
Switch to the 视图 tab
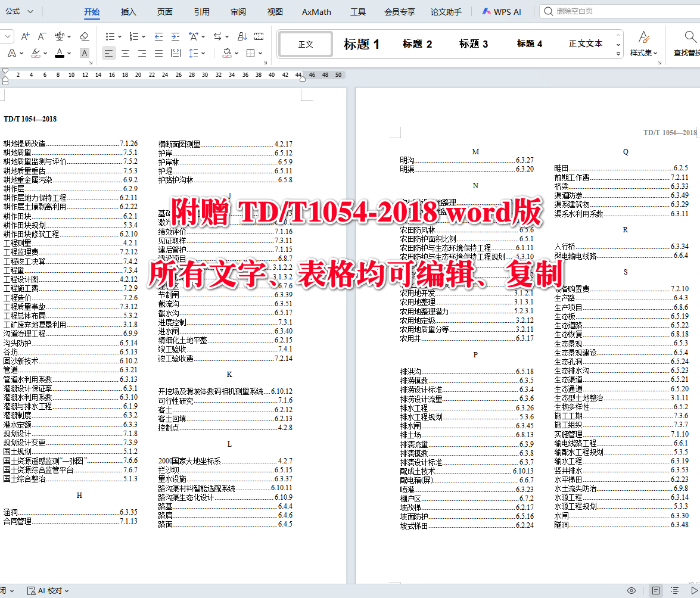tap(275, 12)
